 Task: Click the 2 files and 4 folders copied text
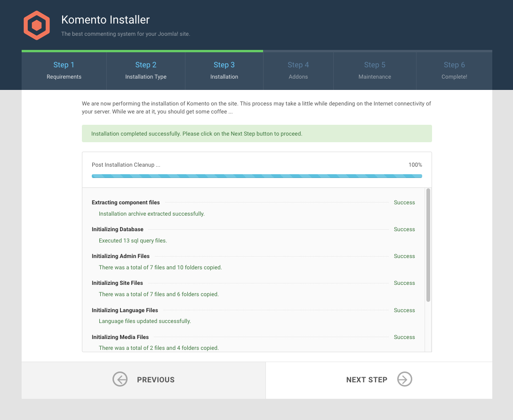coord(159,348)
